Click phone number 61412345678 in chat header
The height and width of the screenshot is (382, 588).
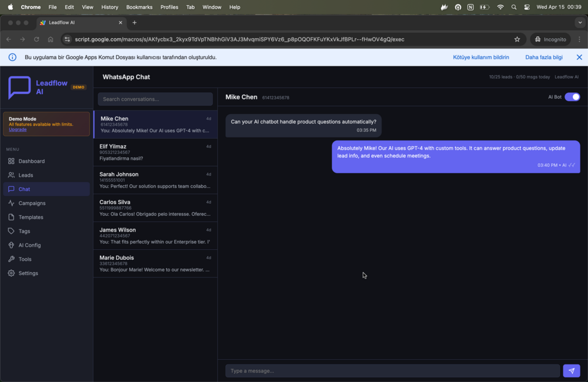pyautogui.click(x=276, y=98)
